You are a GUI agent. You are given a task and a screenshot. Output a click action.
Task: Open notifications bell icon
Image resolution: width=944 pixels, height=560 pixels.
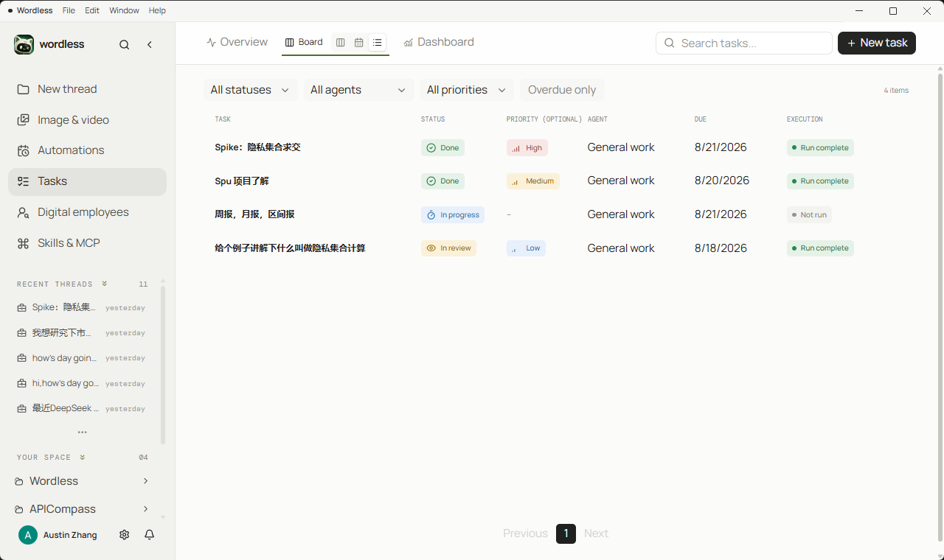[x=150, y=535]
